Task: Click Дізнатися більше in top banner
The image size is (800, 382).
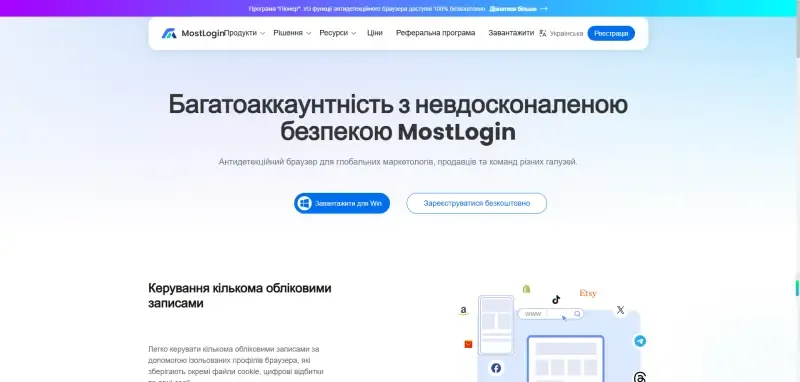Action: pyautogui.click(x=513, y=9)
